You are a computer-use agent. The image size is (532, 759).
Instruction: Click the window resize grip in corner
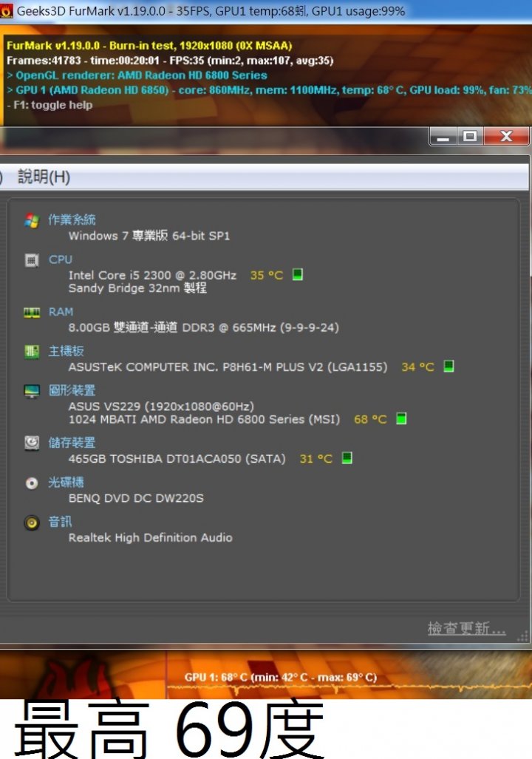pos(523,636)
